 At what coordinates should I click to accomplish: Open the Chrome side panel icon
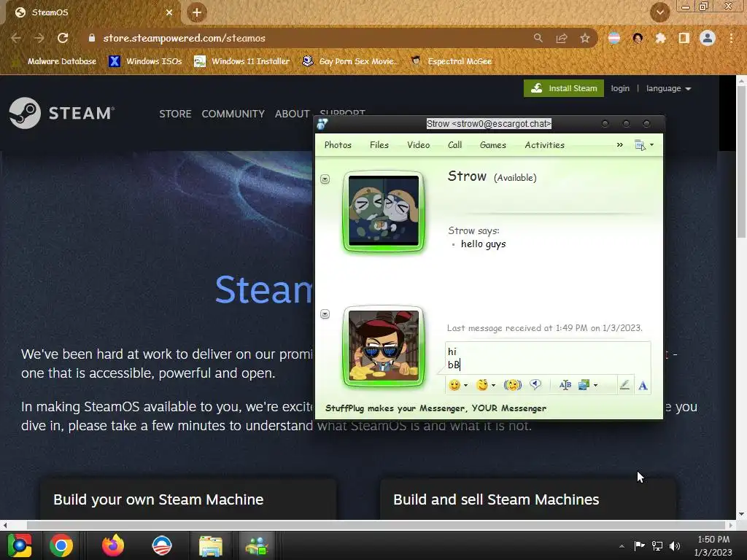pyautogui.click(x=684, y=38)
